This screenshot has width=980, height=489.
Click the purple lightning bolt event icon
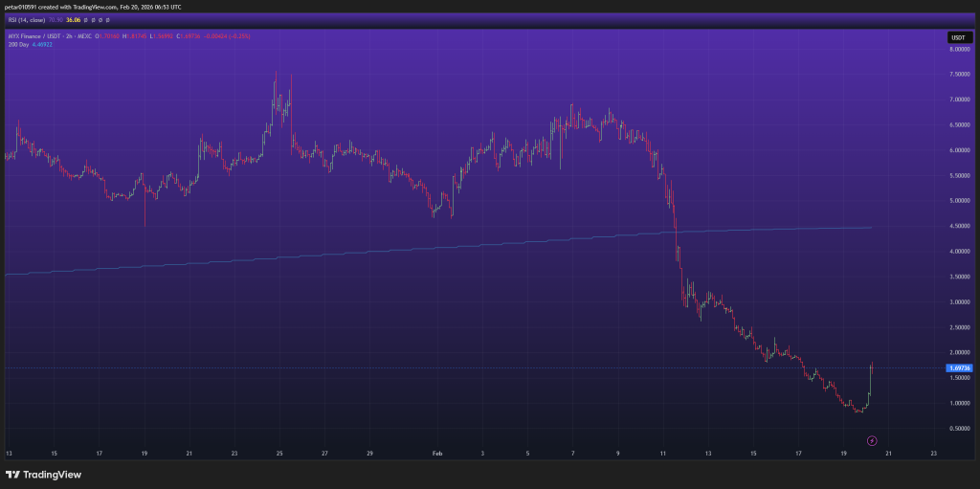pyautogui.click(x=871, y=440)
